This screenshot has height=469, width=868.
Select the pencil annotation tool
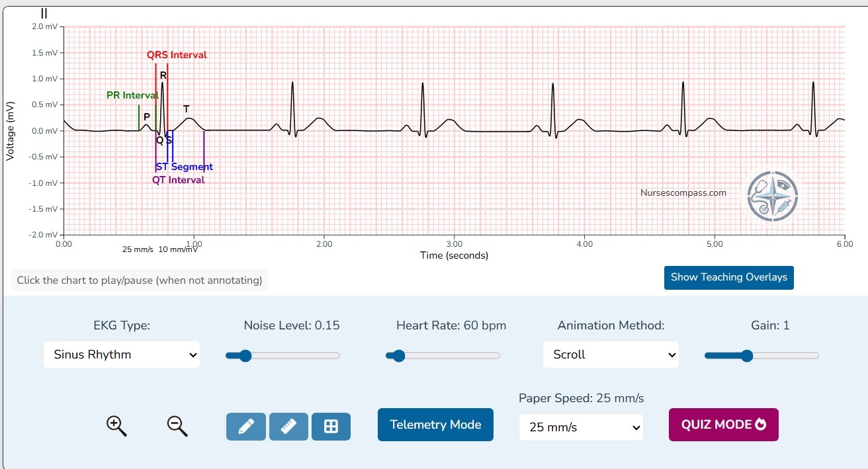tap(245, 426)
